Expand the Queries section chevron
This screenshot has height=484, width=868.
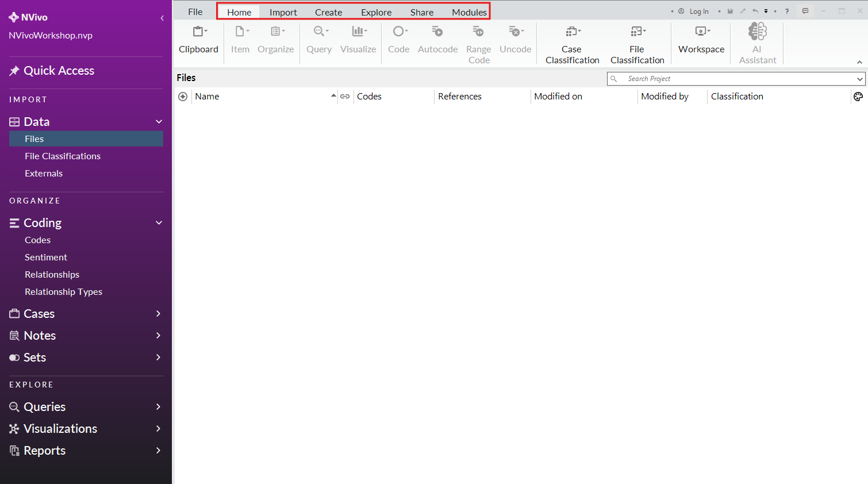tap(159, 406)
